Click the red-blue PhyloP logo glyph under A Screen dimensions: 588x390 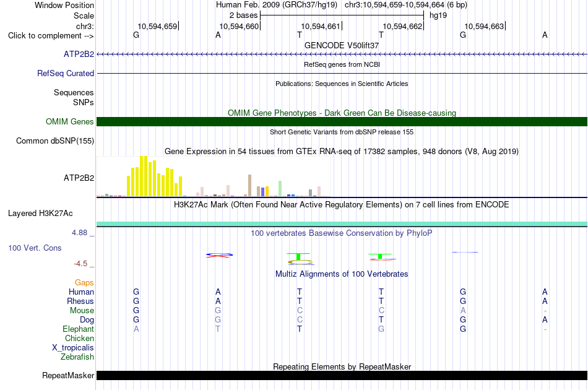pos(219,256)
